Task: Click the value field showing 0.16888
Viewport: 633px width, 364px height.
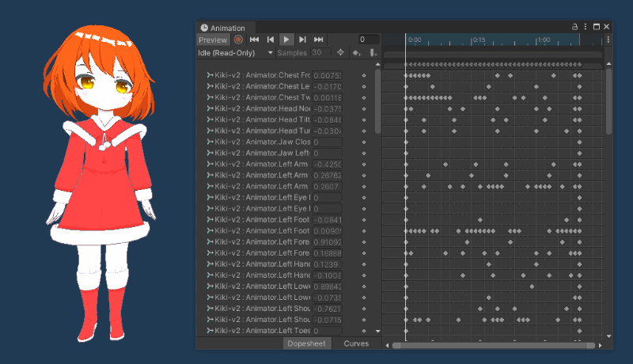Action: point(328,253)
